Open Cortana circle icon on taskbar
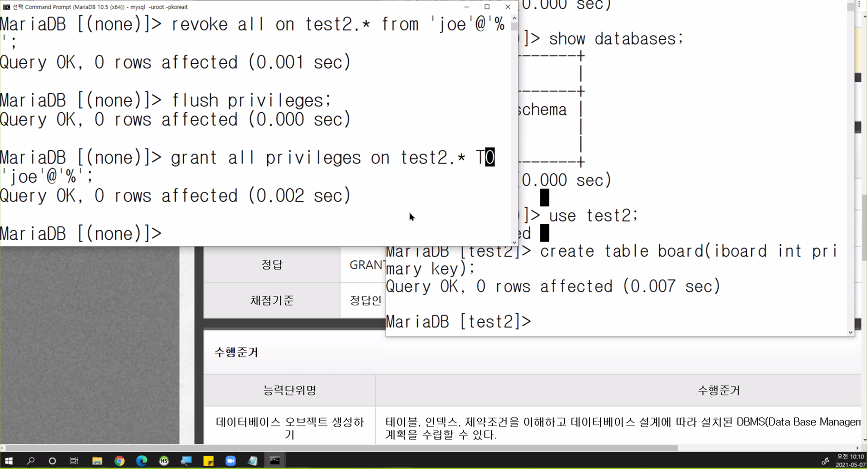The width and height of the screenshot is (867, 469). [x=53, y=461]
